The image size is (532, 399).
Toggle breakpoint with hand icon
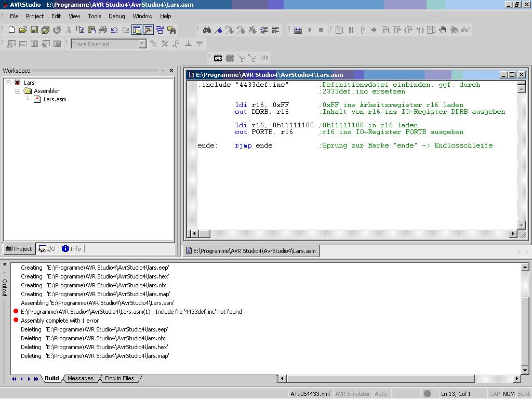pyautogui.click(x=443, y=30)
